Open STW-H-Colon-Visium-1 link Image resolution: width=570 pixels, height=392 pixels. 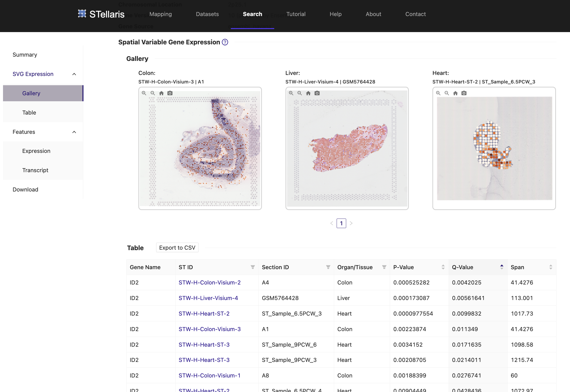coord(210,375)
